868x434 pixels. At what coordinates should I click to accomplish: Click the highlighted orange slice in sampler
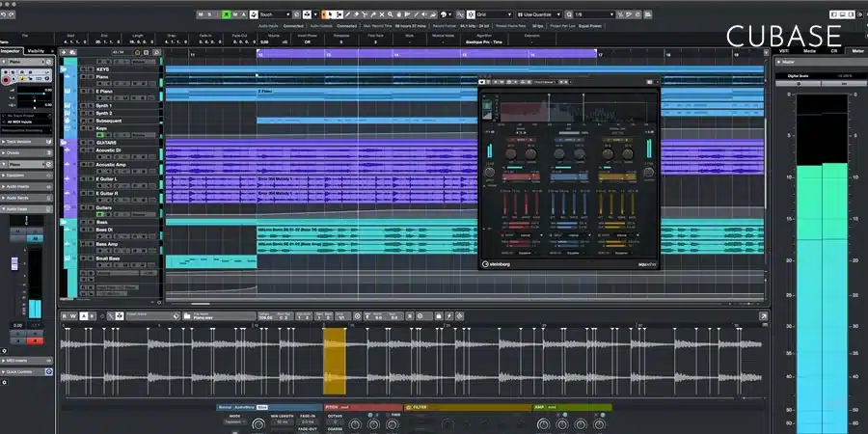coord(335,362)
